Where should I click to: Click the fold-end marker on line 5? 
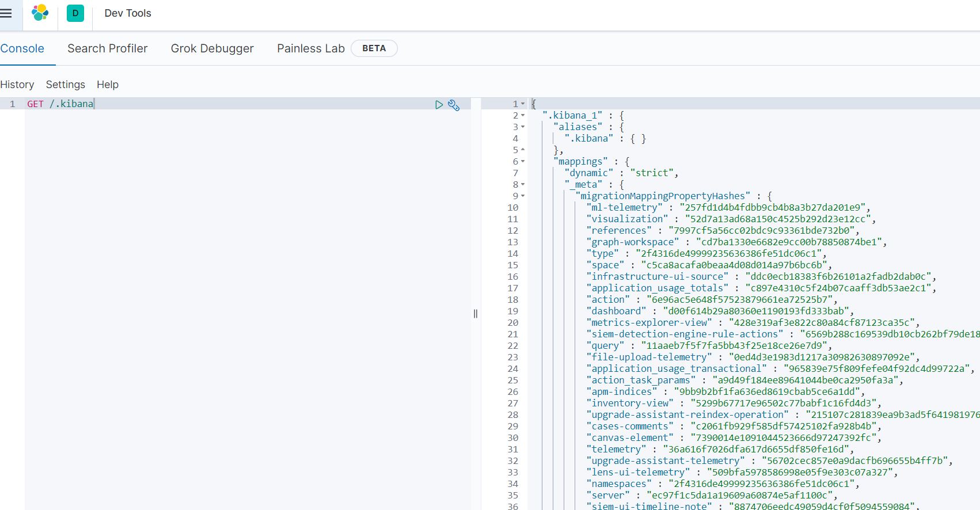pos(523,150)
